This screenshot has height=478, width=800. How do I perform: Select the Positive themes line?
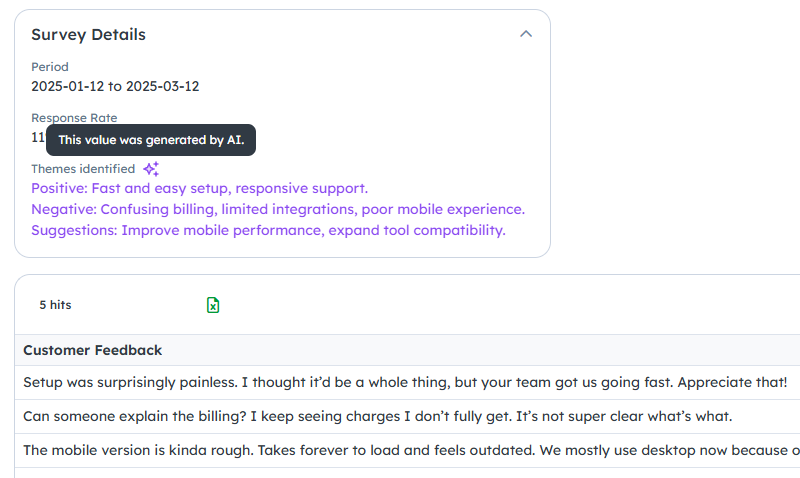[x=199, y=188]
